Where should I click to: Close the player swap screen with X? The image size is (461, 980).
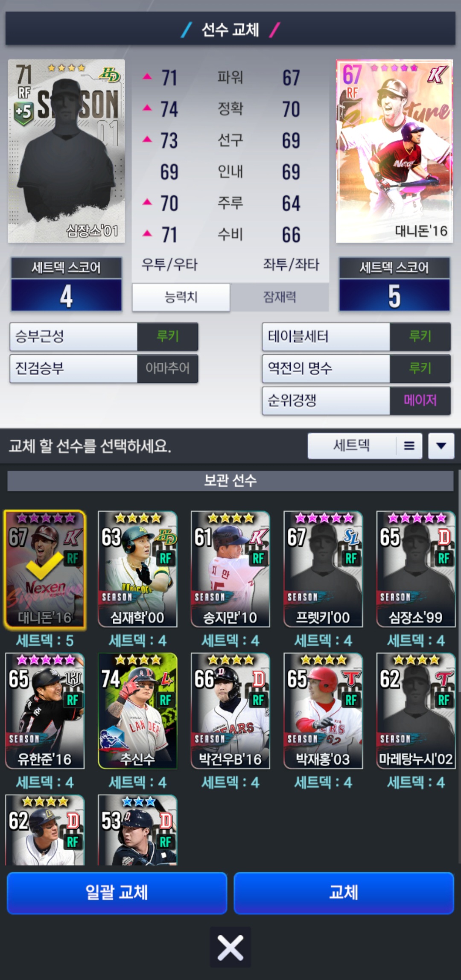point(230,948)
